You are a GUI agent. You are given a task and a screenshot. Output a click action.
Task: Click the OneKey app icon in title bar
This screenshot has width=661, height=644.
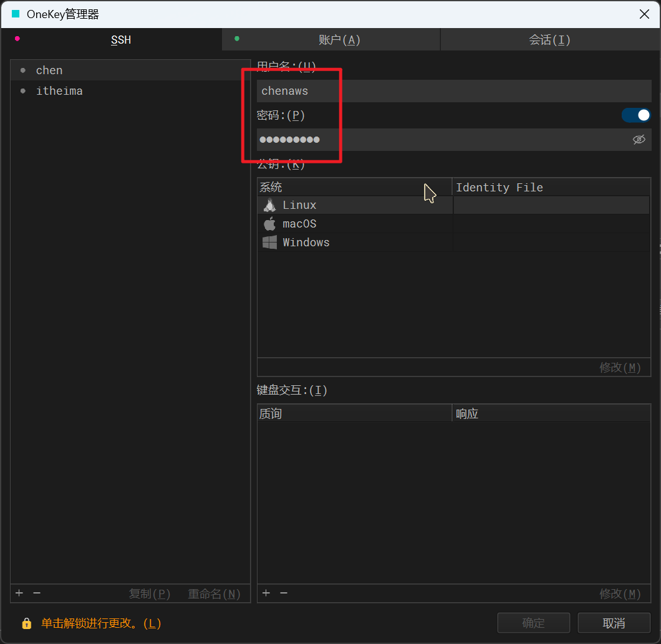(16, 14)
